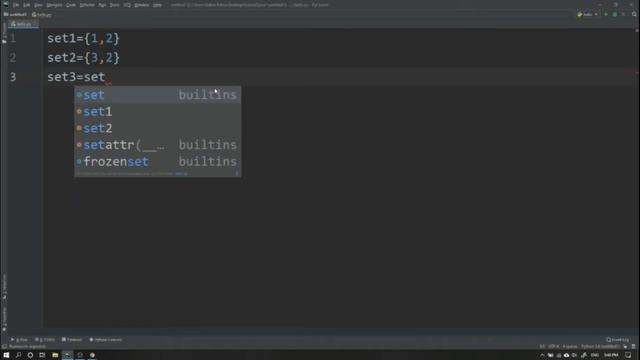This screenshot has width=640, height=360.
Task: Open Task View from the taskbar
Action: (42, 355)
